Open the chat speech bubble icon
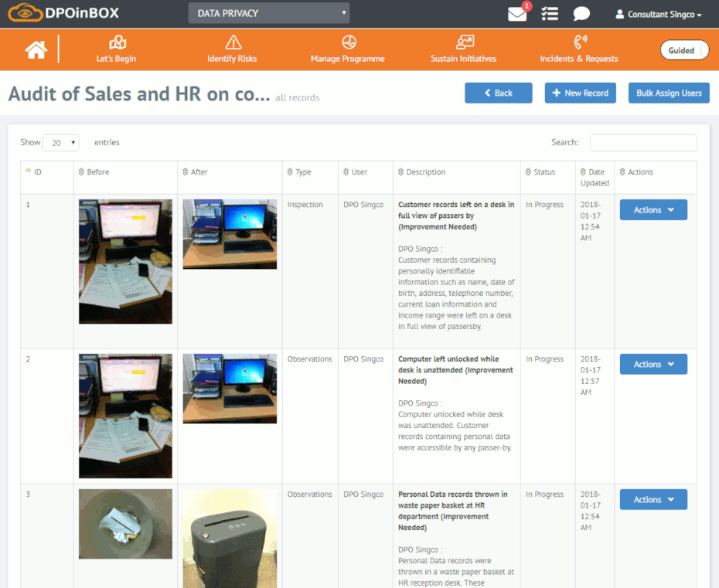The image size is (719, 588). pos(581,14)
